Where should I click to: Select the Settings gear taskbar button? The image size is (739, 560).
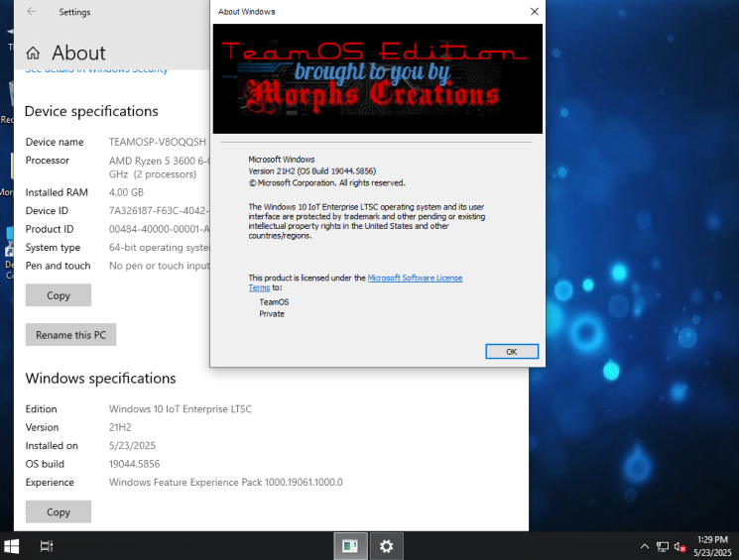387,546
